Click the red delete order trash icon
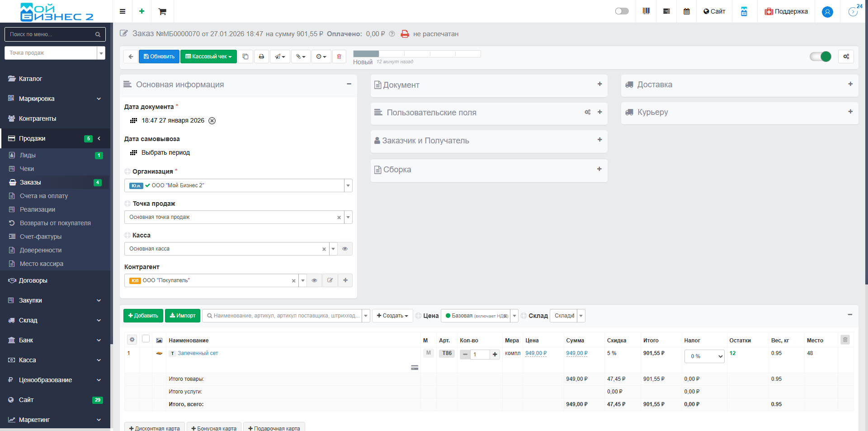This screenshot has height=431, width=868. [x=339, y=57]
